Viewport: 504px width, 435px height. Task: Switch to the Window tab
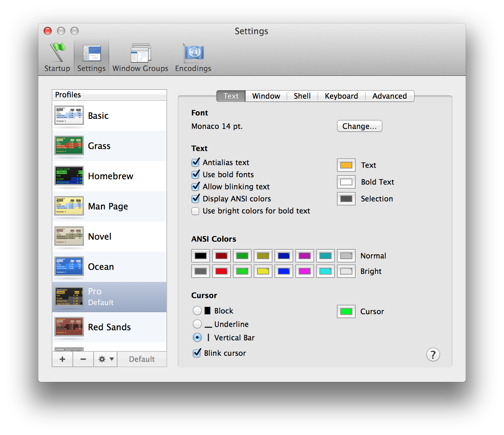tap(266, 96)
